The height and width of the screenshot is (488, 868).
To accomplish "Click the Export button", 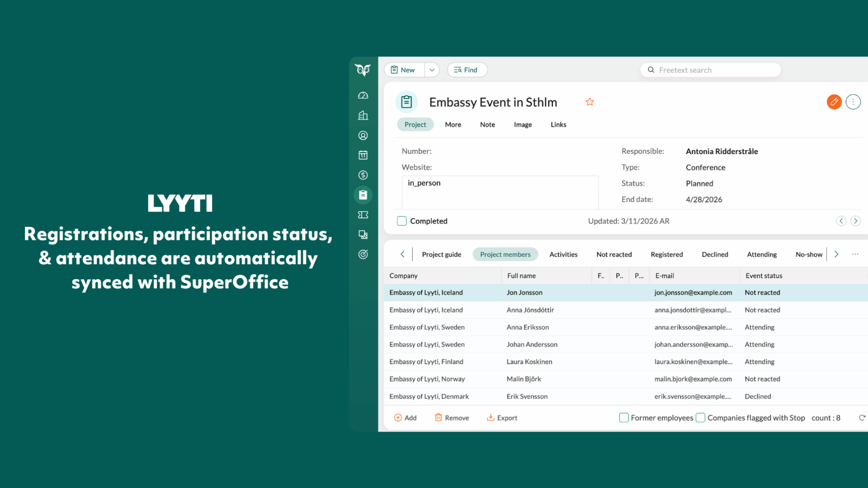I will point(502,418).
